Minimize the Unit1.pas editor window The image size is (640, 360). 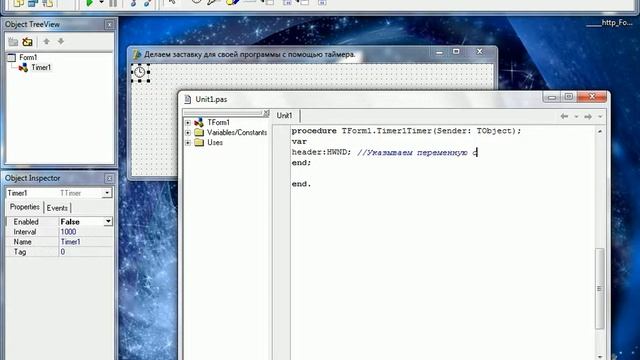click(x=551, y=97)
